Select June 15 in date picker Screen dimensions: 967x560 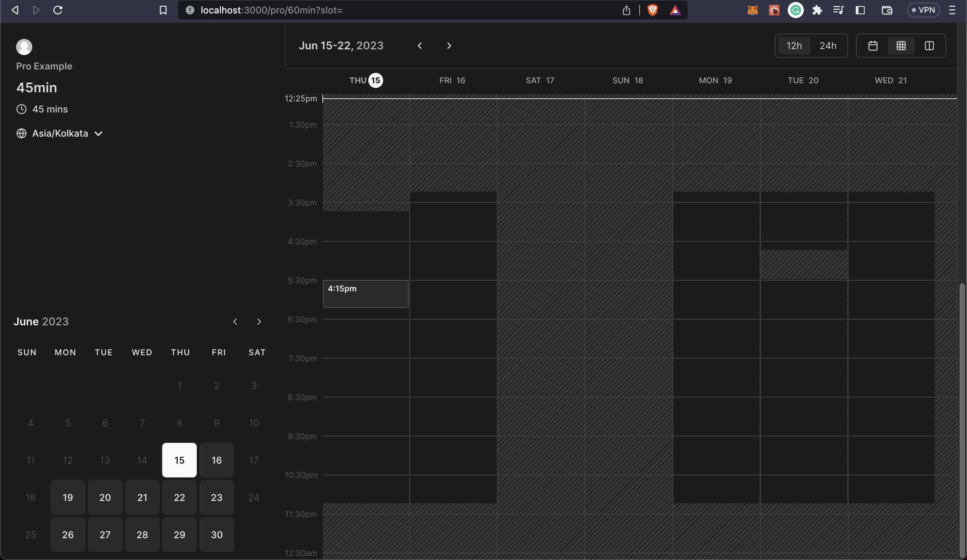click(179, 460)
